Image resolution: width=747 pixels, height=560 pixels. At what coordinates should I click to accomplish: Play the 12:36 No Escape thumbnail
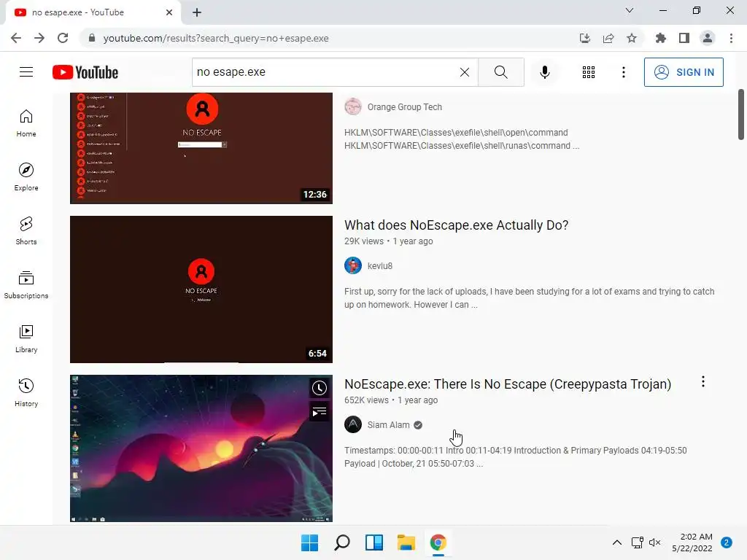pyautogui.click(x=201, y=148)
